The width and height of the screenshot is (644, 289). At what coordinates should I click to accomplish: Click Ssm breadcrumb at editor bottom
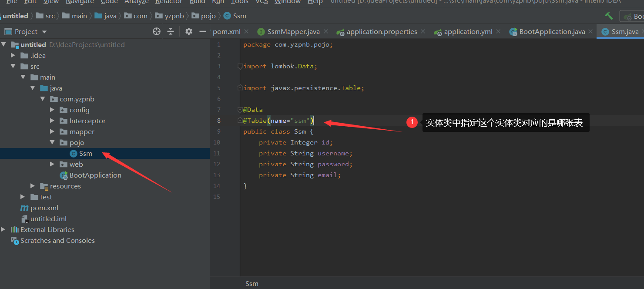point(252,283)
